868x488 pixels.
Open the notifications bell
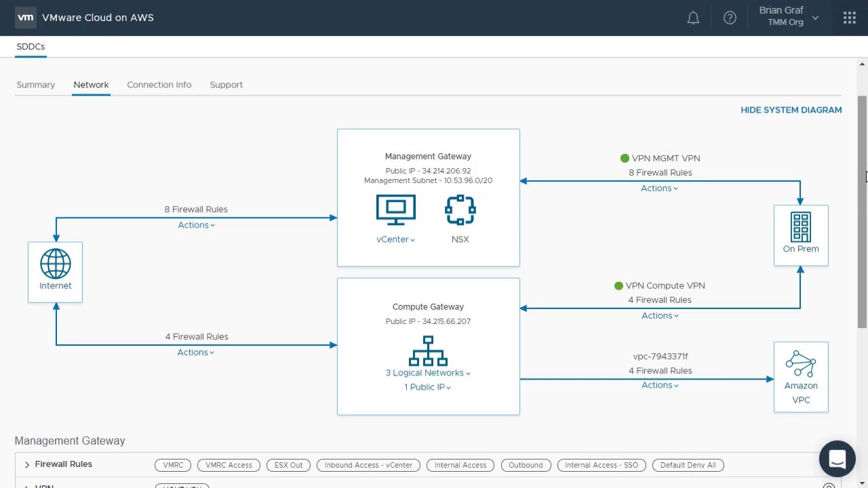[x=693, y=18]
